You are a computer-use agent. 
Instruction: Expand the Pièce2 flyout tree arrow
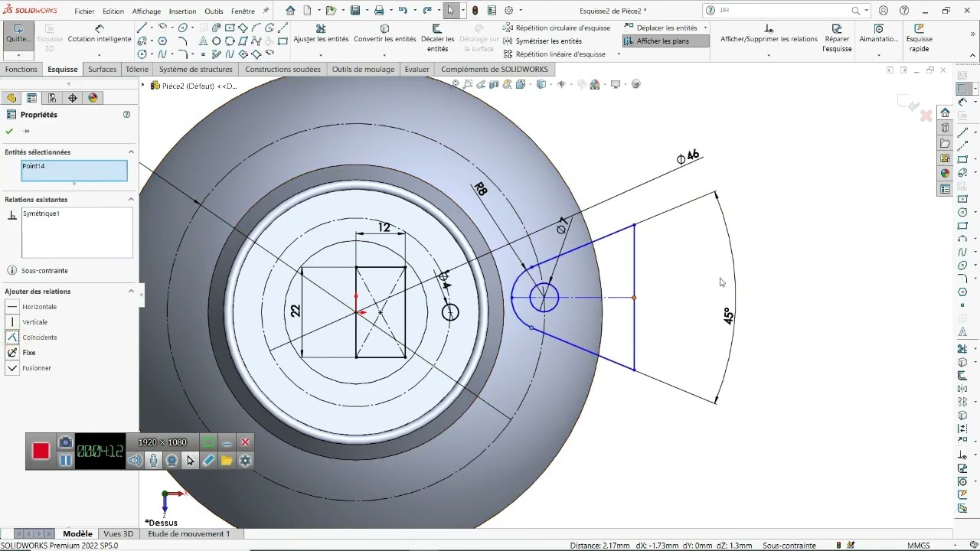[x=143, y=85]
